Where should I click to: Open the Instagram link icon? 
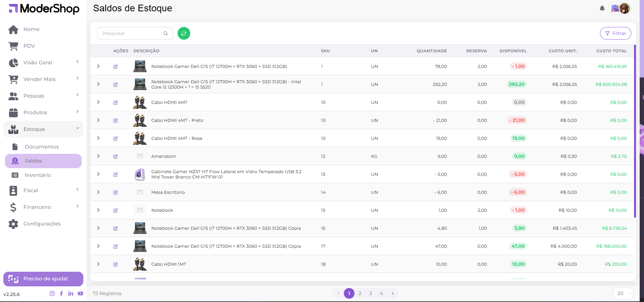click(x=52, y=293)
